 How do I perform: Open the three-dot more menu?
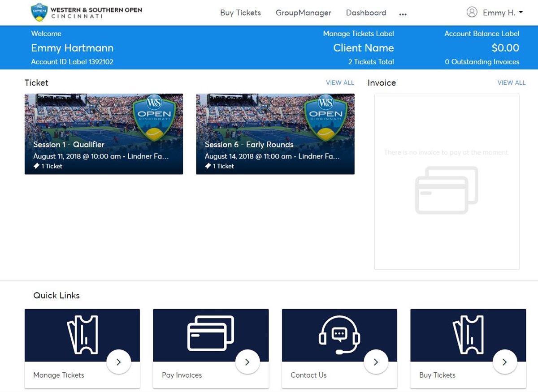pyautogui.click(x=403, y=14)
